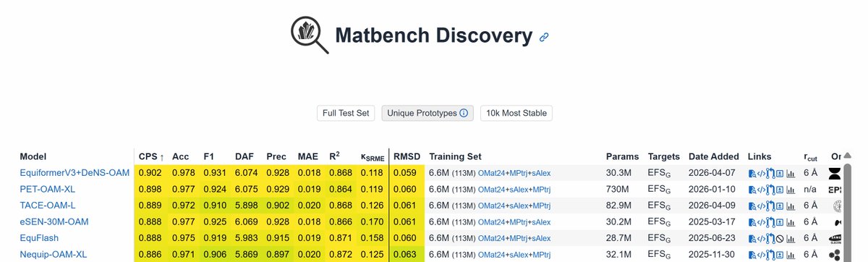This screenshot has height=262, width=868.
Task: Sort table by MAE column header
Action: pos(308,156)
